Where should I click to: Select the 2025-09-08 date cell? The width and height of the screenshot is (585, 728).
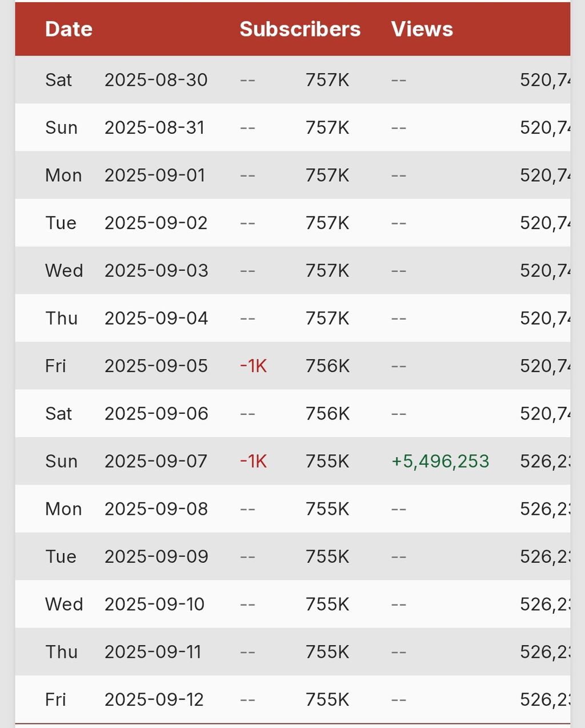pos(156,509)
